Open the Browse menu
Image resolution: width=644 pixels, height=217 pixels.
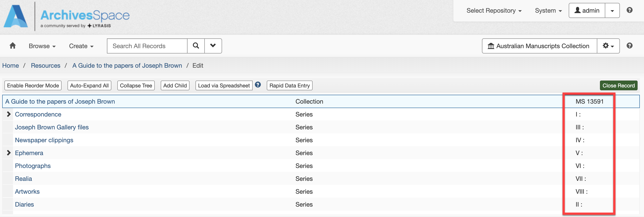click(x=42, y=46)
